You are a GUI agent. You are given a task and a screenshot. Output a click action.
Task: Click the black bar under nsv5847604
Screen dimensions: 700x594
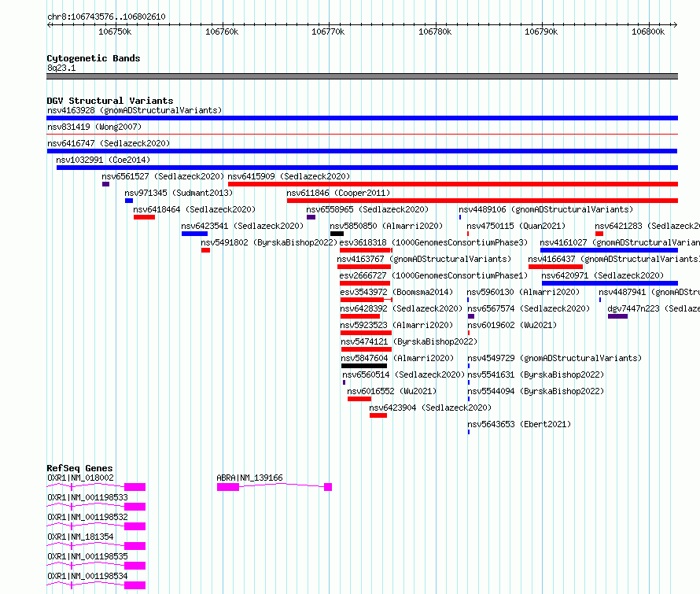364,366
